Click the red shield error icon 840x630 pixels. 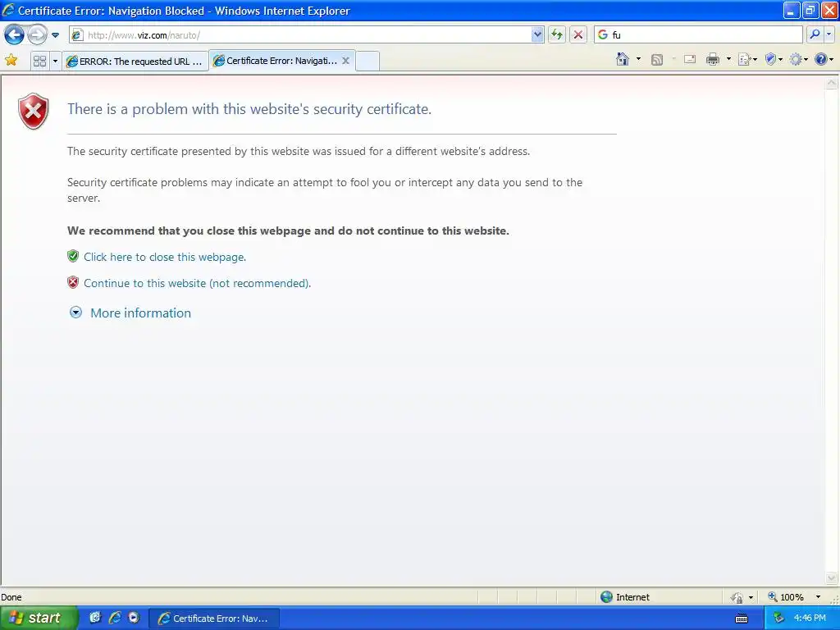33,112
